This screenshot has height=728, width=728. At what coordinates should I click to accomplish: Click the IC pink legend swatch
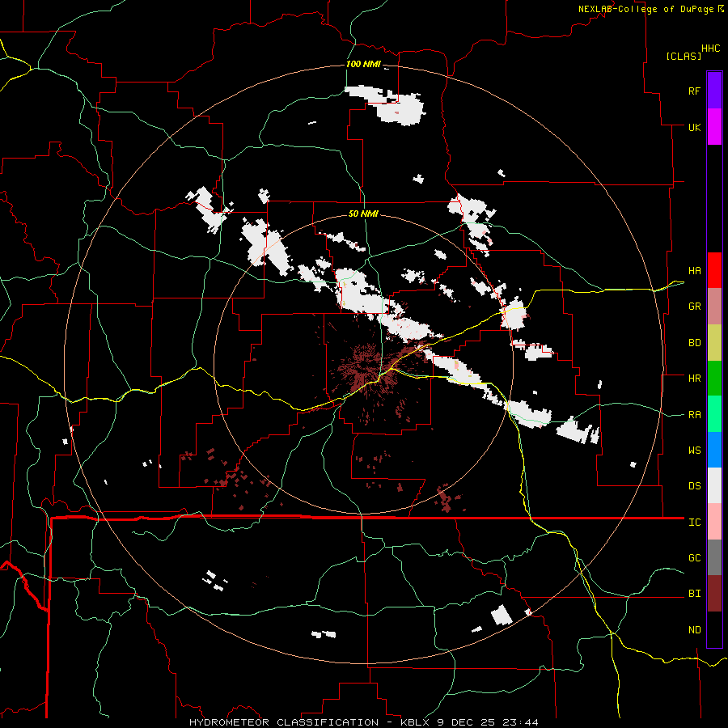[714, 522]
